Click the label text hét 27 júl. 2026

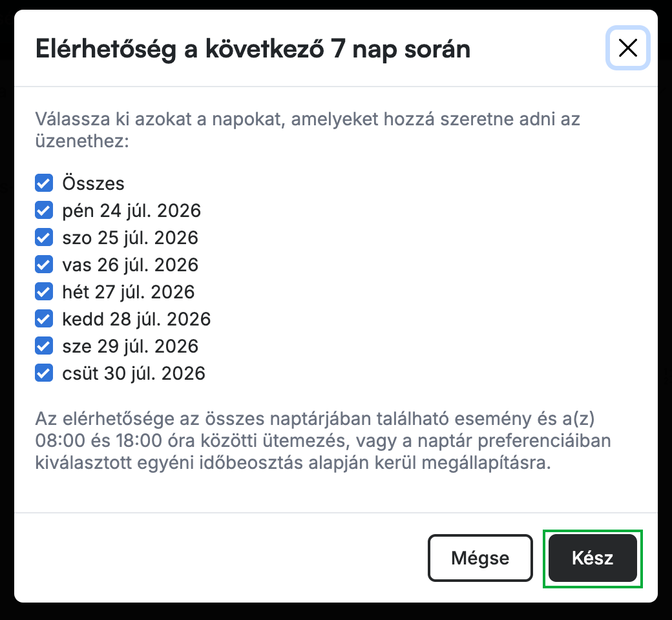pyautogui.click(x=129, y=292)
